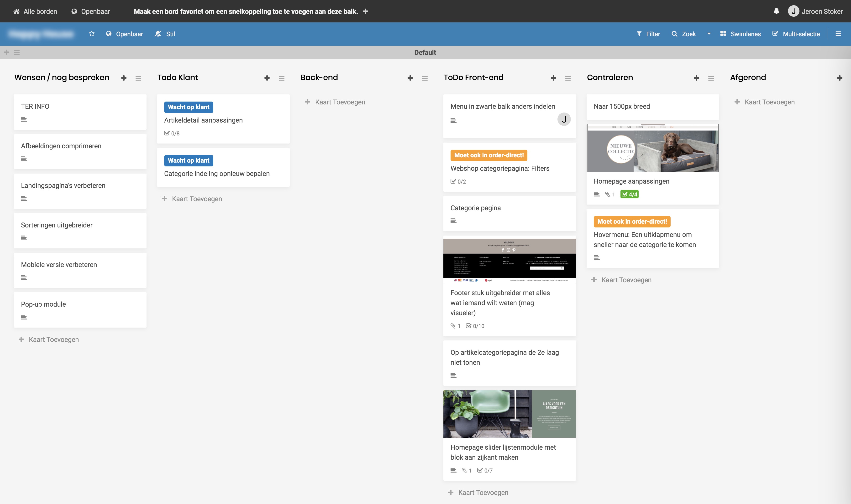The image size is (851, 504).
Task: Open the Zoek search
Action: click(684, 34)
